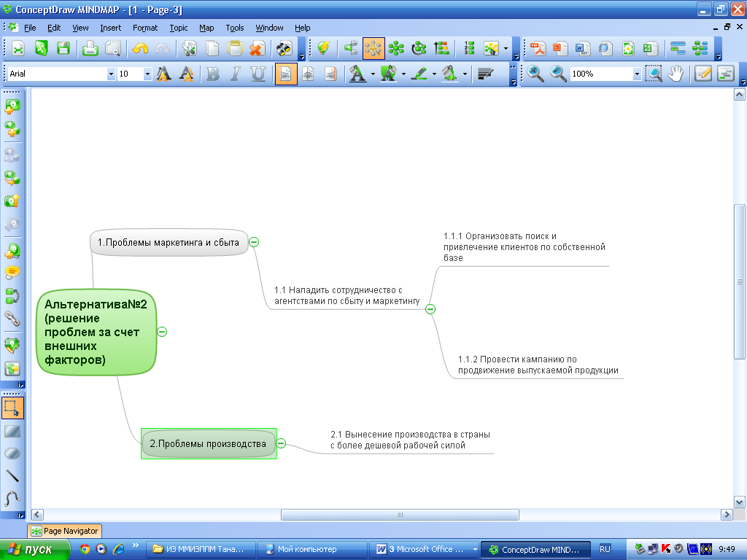
Task: Click the Delete red X icon
Action: click(x=258, y=49)
